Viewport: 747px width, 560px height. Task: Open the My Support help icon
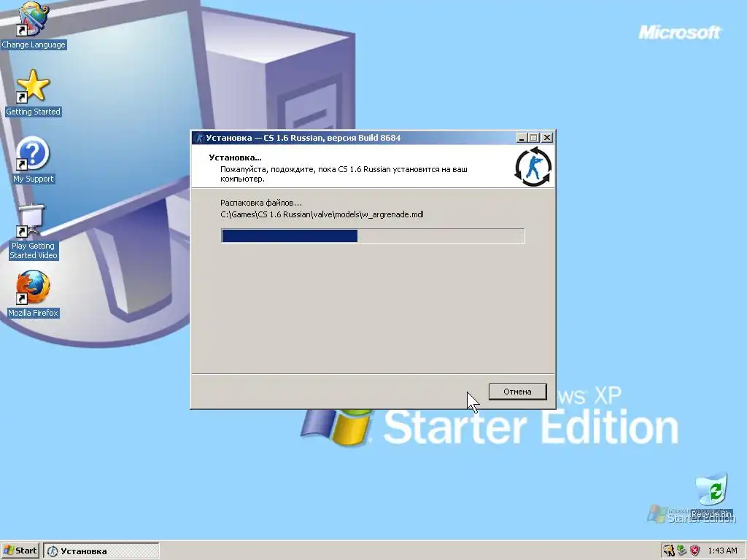point(33,160)
